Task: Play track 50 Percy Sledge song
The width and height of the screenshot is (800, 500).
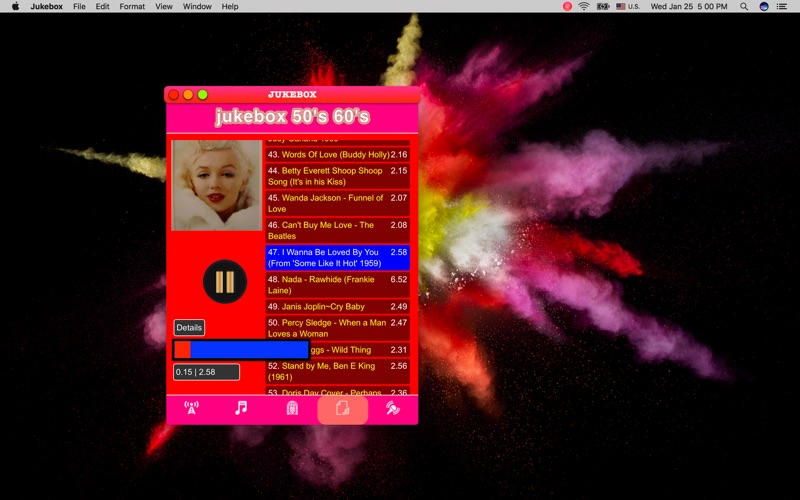Action: pos(337,328)
